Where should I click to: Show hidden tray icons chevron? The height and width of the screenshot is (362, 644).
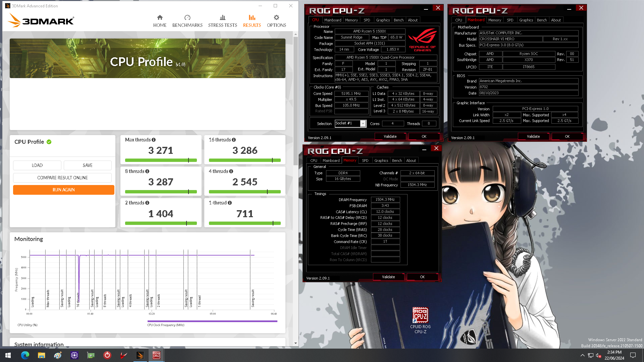coord(582,355)
